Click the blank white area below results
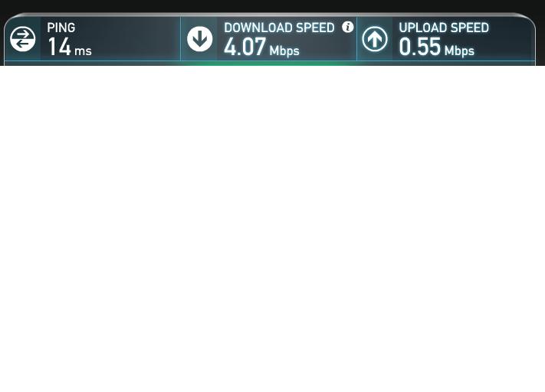Viewport: 545px width, 392px height. [273, 228]
